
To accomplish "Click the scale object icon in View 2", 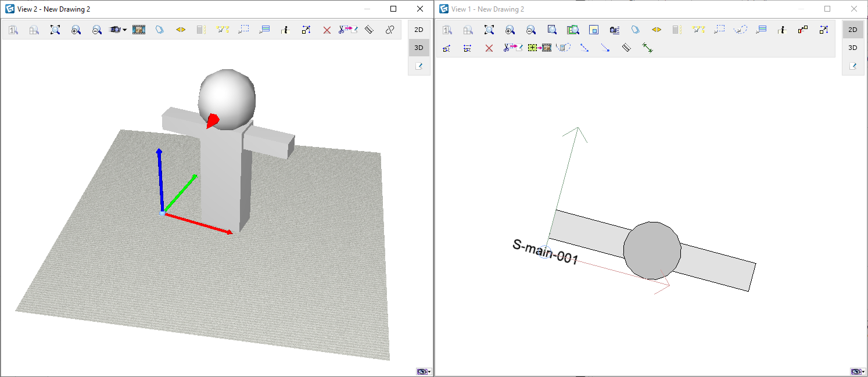I will pos(306,30).
